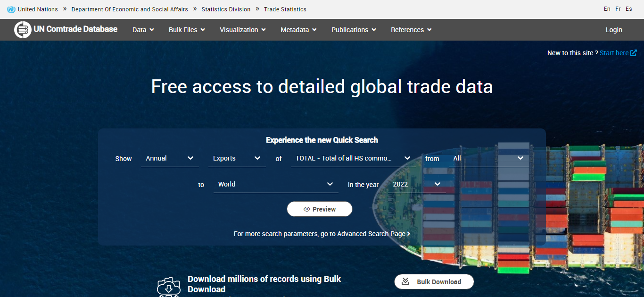This screenshot has width=644, height=297.
Task: Open the Data menu
Action: click(x=143, y=30)
